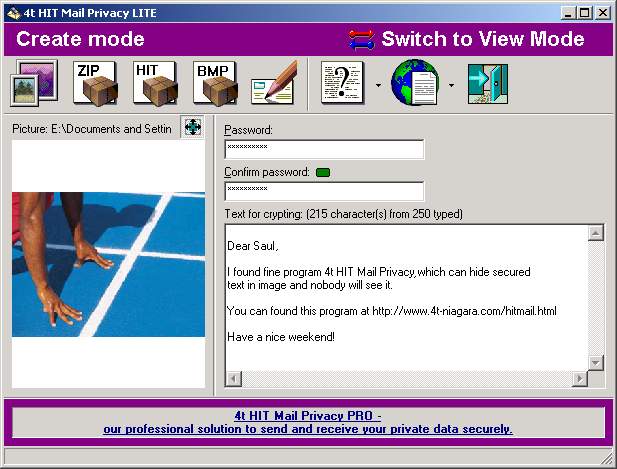
Task: Open help via question mark icon
Action: point(343,83)
